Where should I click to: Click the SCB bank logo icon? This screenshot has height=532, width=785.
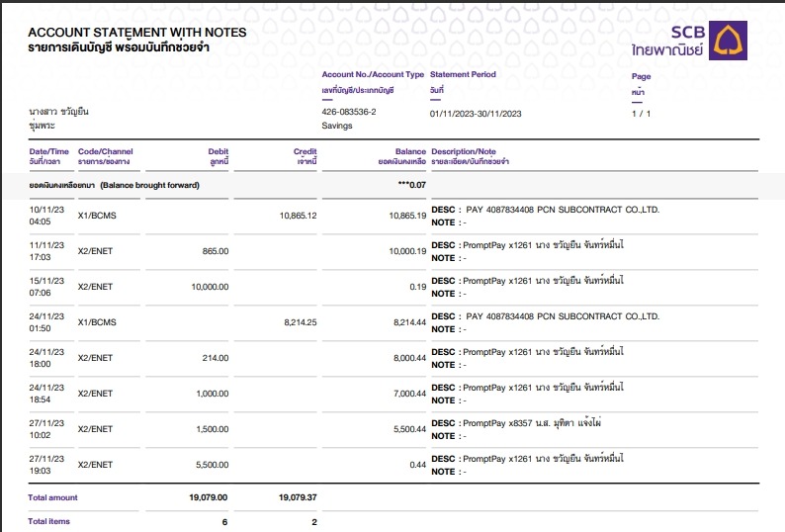tap(729, 39)
